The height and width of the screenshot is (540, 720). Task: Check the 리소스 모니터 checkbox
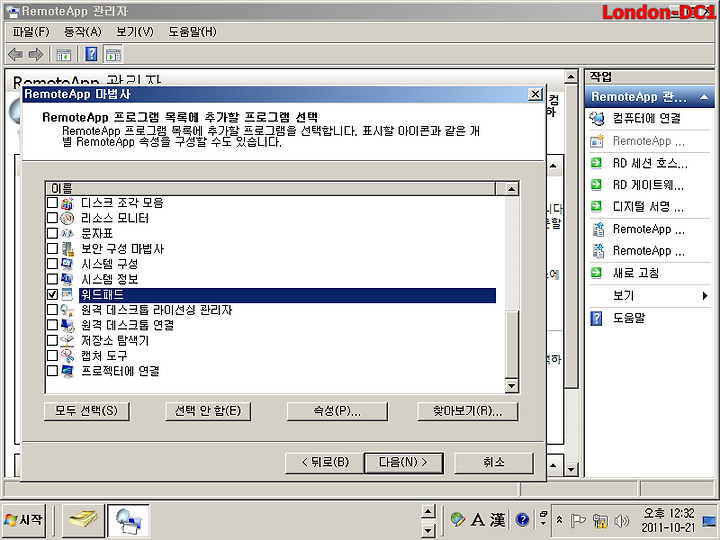[52, 218]
